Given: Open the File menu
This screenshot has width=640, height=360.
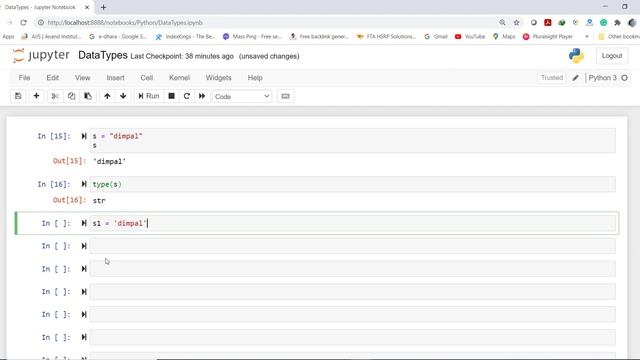Looking at the screenshot, I should coord(24,78).
